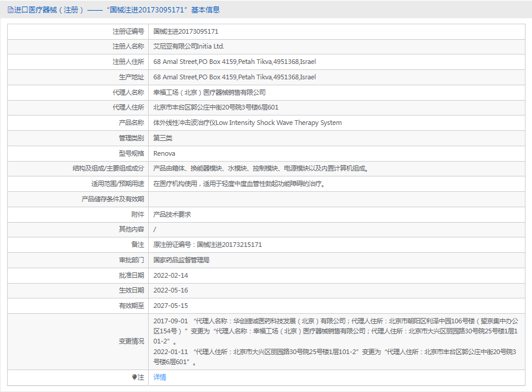Select the 注册人住所 address value
Image resolution: width=532 pixels, height=392 pixels.
point(235,62)
